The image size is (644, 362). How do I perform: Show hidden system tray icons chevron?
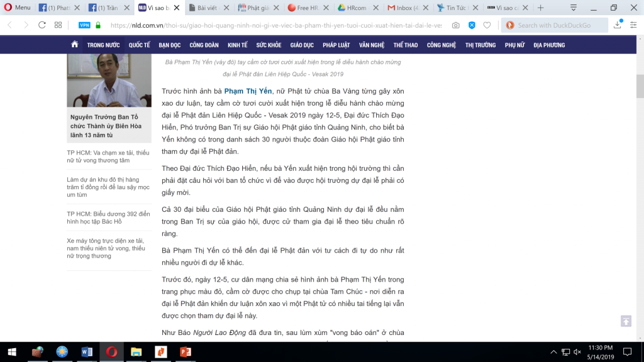tap(553, 351)
